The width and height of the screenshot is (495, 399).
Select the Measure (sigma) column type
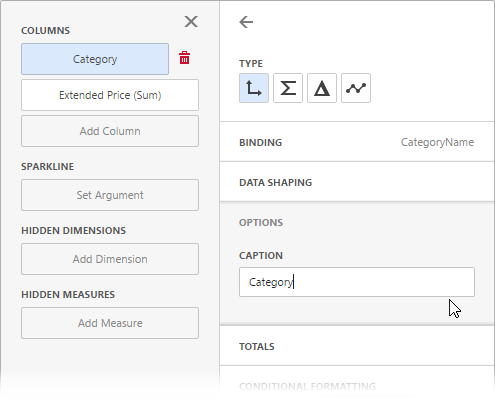(x=288, y=88)
